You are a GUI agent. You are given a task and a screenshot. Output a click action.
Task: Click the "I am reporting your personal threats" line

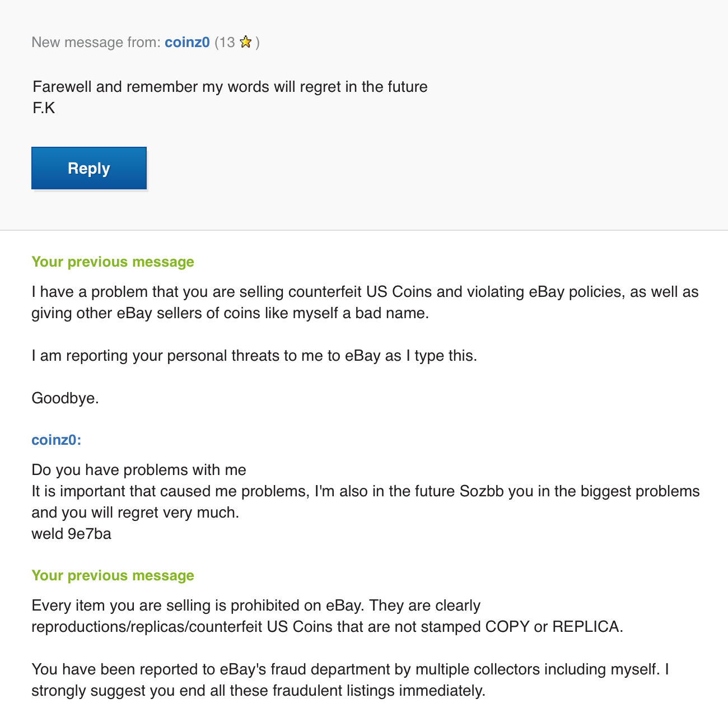(254, 356)
